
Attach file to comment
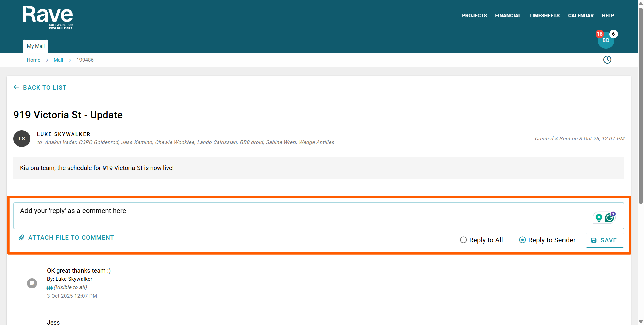tap(66, 238)
